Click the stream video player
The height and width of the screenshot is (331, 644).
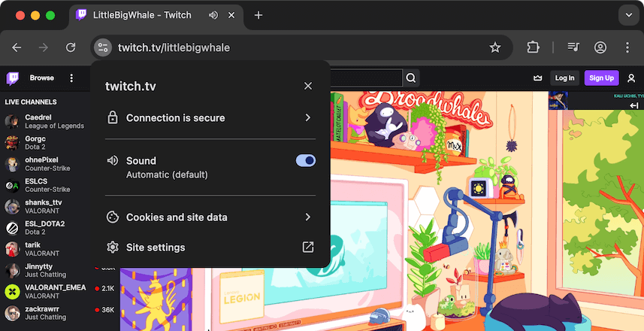(x=439, y=211)
